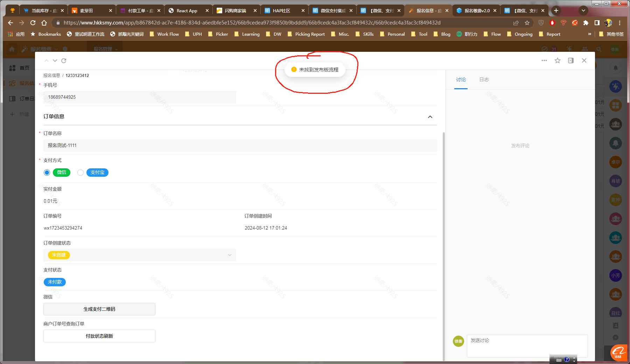
Task: Go to next record with down arrow
Action: click(x=55, y=61)
